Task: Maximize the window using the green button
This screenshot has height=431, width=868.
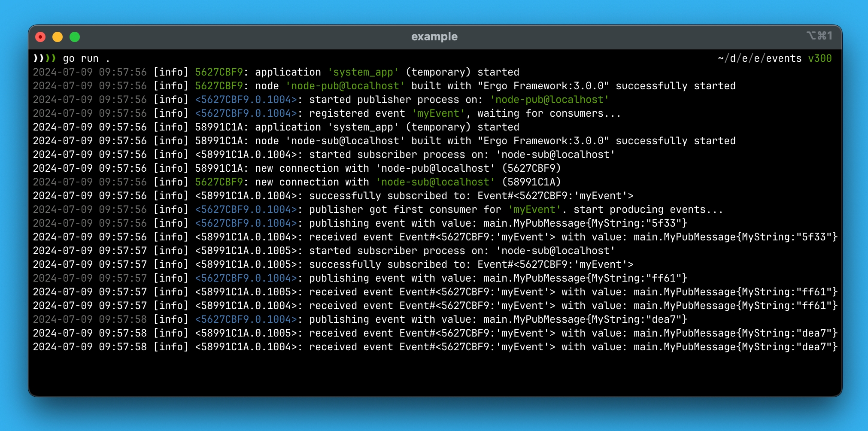Action: pos(75,37)
